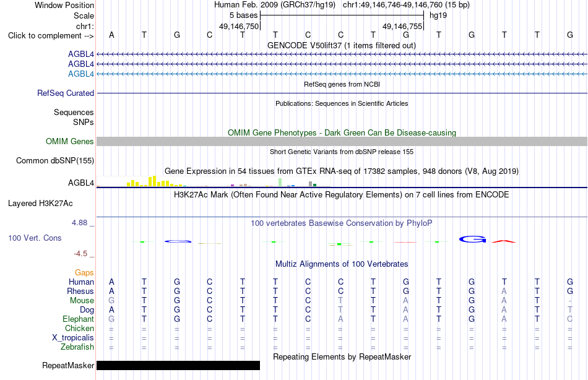Select the Elephant species label
Viewport: 588px width, 380px height.
coord(79,319)
